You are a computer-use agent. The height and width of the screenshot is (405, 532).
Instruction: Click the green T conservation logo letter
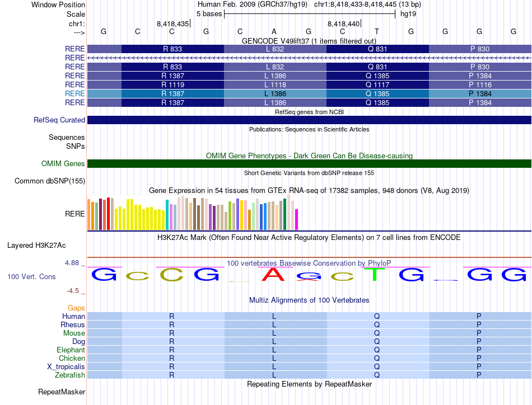click(375, 275)
